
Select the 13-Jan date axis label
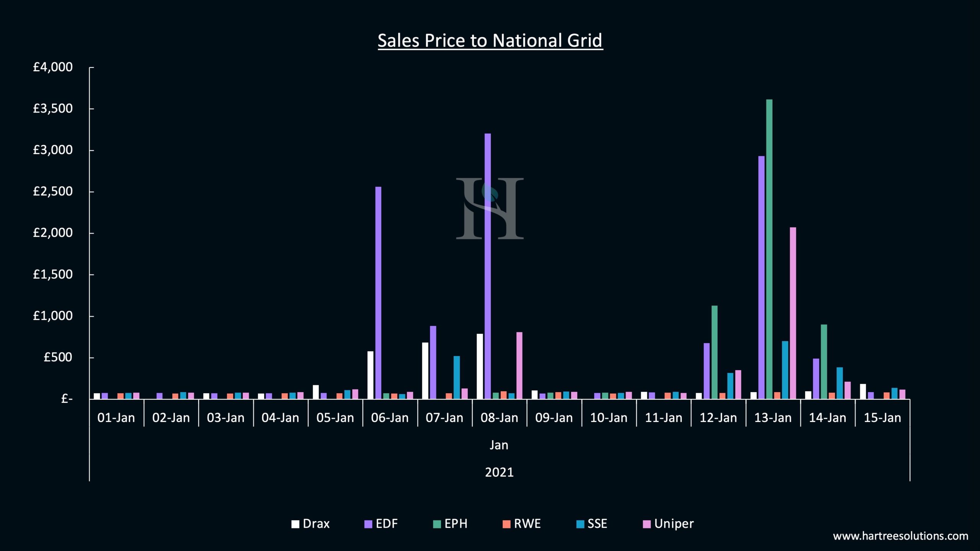point(773,418)
